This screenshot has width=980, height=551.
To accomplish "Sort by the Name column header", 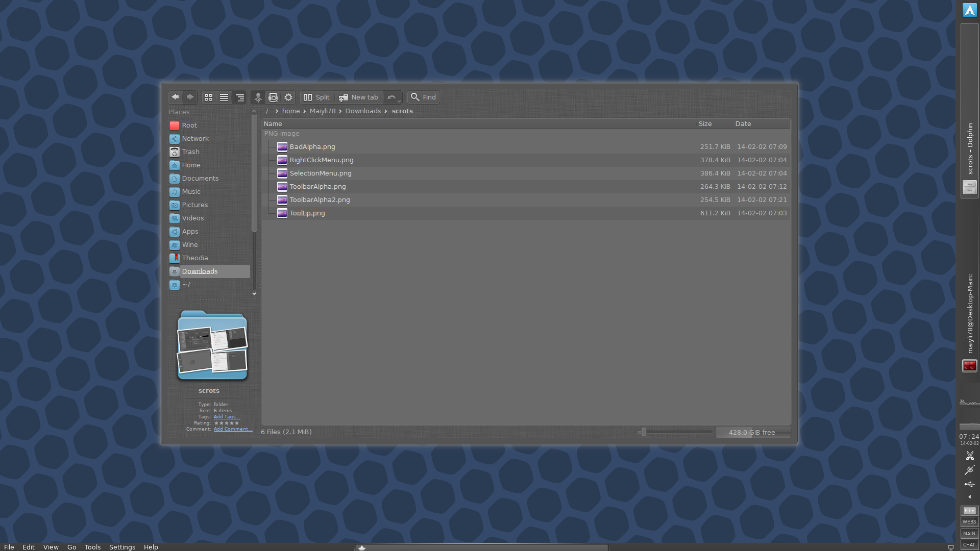I will coord(479,123).
